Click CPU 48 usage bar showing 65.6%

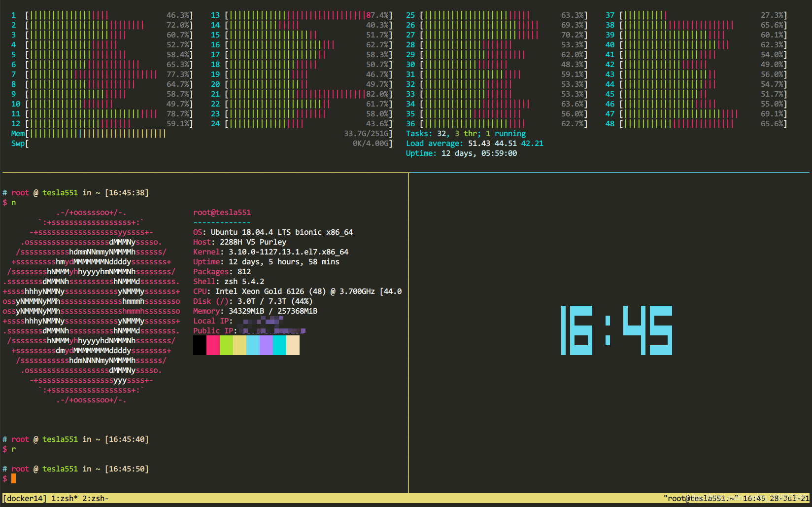click(703, 124)
